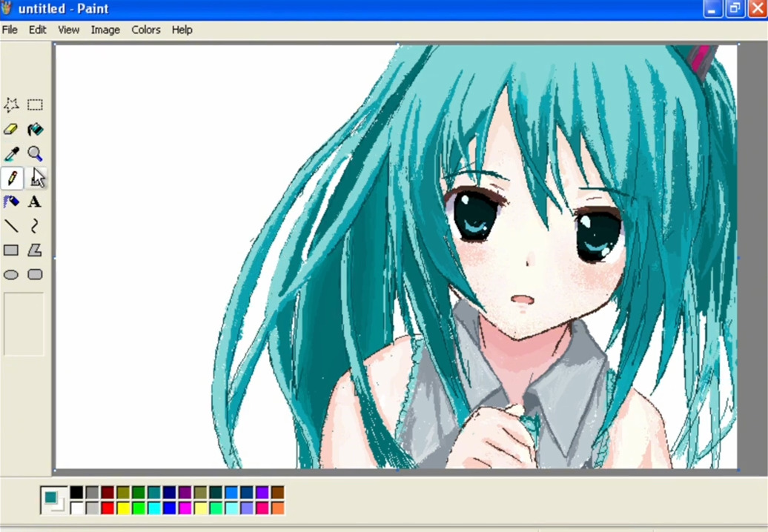
Task: Select the teal swatch in top row
Action: tap(153, 492)
